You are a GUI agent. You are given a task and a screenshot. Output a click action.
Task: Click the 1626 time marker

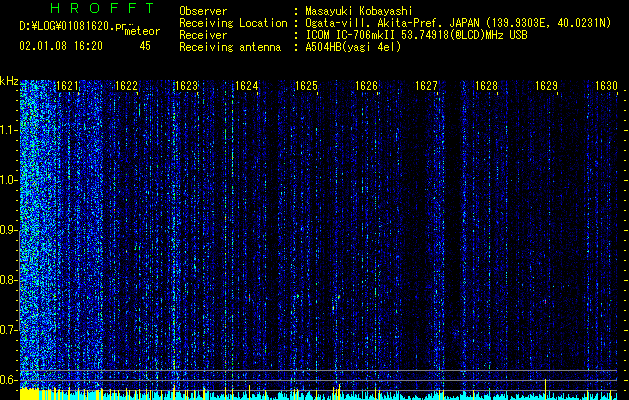coord(367,86)
